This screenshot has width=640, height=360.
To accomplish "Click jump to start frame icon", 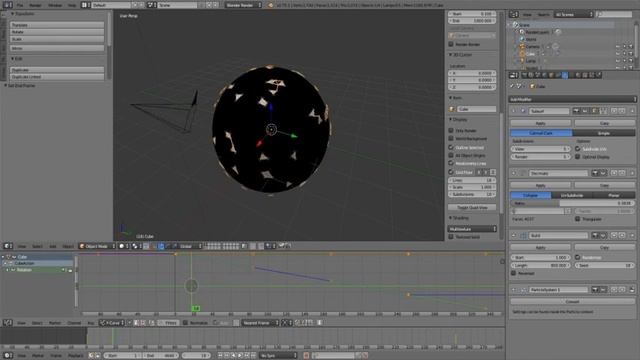I will [220, 356].
